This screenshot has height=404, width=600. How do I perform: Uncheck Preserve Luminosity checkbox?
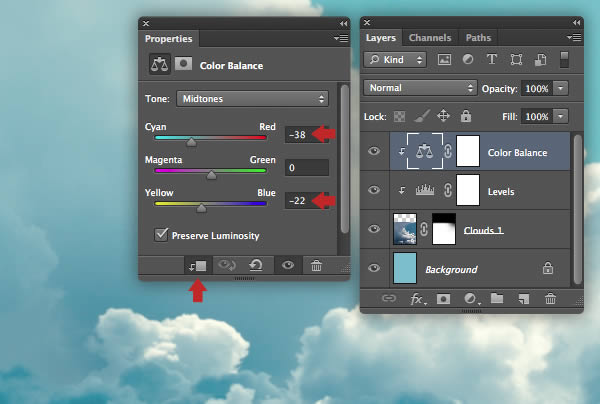[161, 234]
